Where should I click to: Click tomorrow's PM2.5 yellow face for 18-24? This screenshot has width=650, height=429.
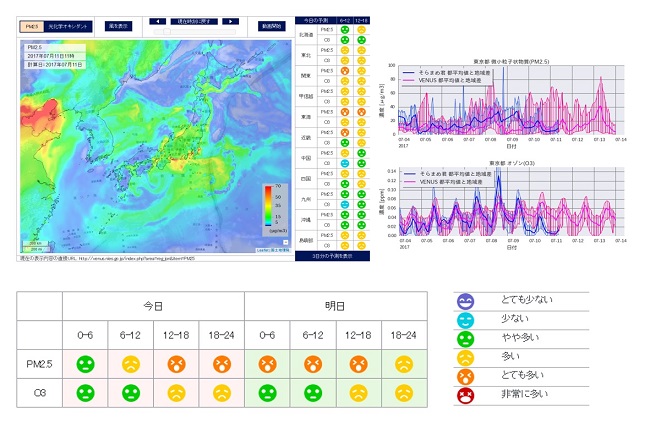point(404,364)
